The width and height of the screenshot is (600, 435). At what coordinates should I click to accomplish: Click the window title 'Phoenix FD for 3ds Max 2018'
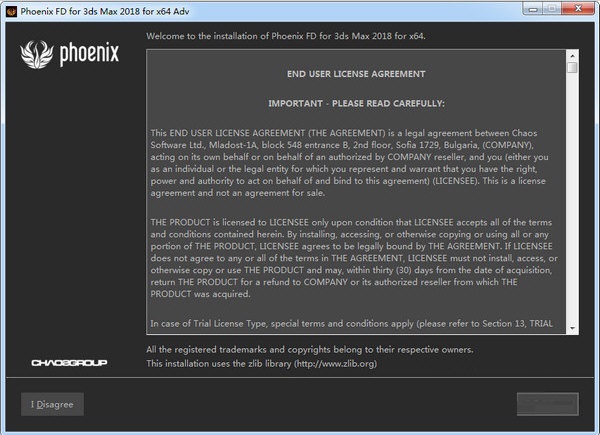[x=105, y=11]
